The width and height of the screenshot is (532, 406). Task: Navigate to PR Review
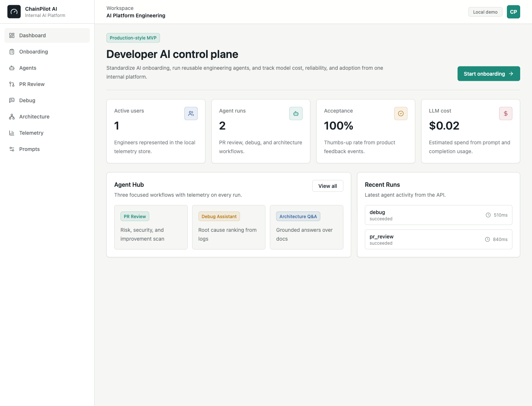(x=47, y=84)
